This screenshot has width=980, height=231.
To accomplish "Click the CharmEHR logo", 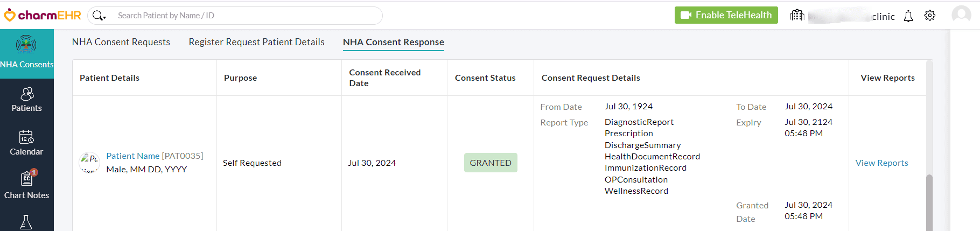I will pyautogui.click(x=43, y=15).
